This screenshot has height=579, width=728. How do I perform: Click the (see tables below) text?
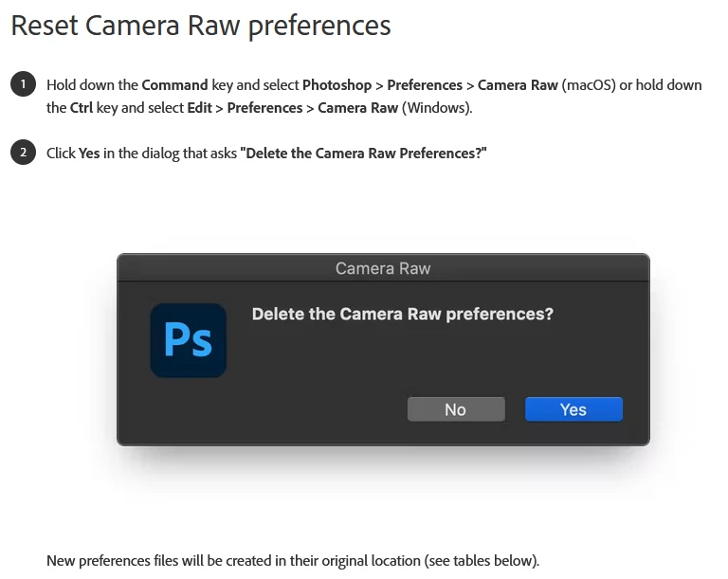pyautogui.click(x=481, y=561)
